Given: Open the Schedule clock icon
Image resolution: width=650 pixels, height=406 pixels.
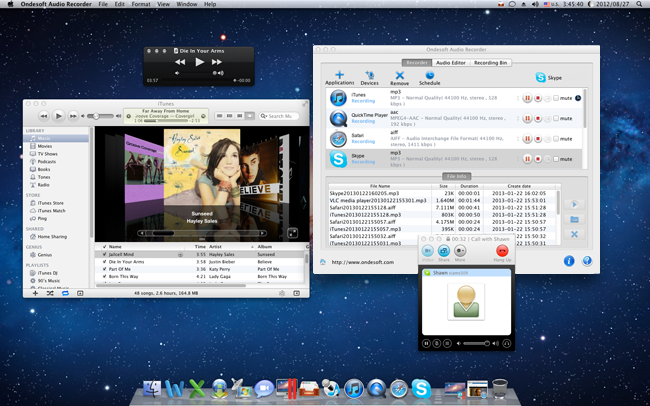Looking at the screenshot, I should point(430,76).
